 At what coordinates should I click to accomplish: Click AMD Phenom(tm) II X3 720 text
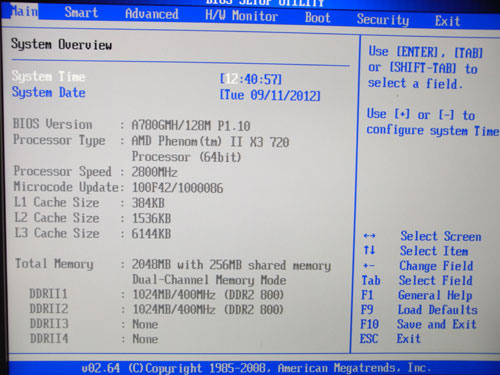[x=210, y=142]
